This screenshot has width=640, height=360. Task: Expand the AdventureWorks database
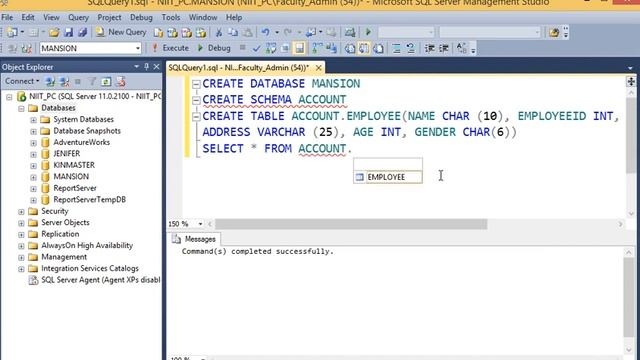pos(33,143)
